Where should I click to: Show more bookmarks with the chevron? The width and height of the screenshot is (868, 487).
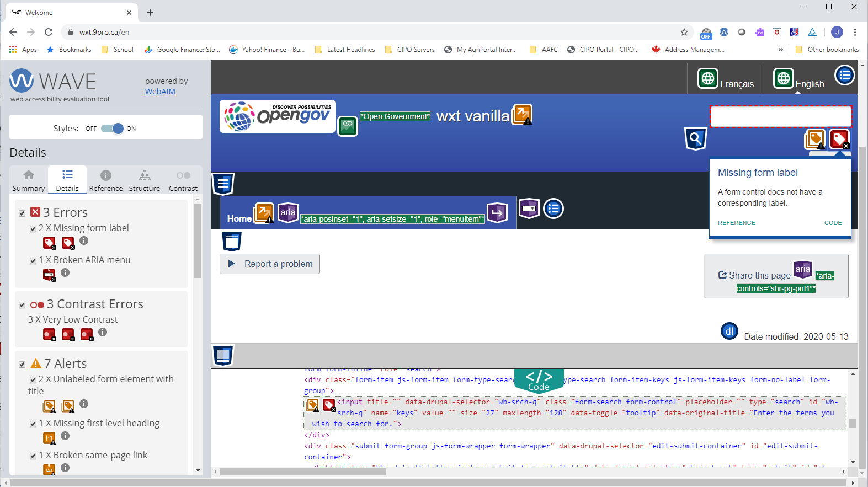(780, 50)
